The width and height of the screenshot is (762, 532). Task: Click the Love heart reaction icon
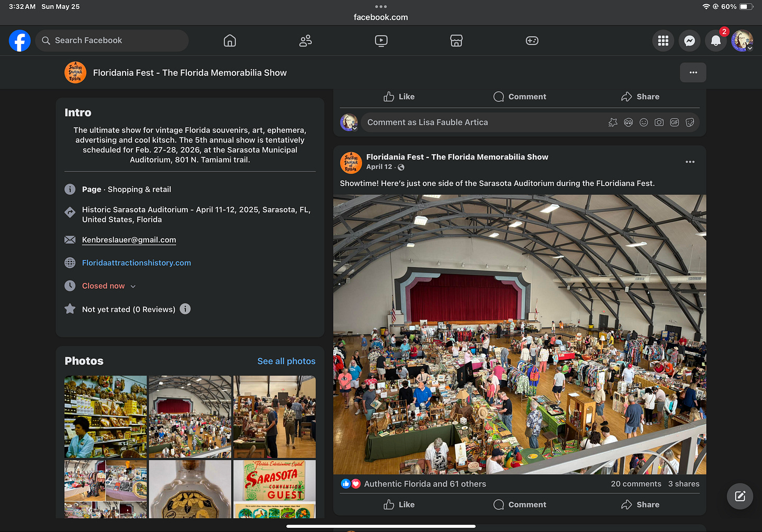point(356,484)
